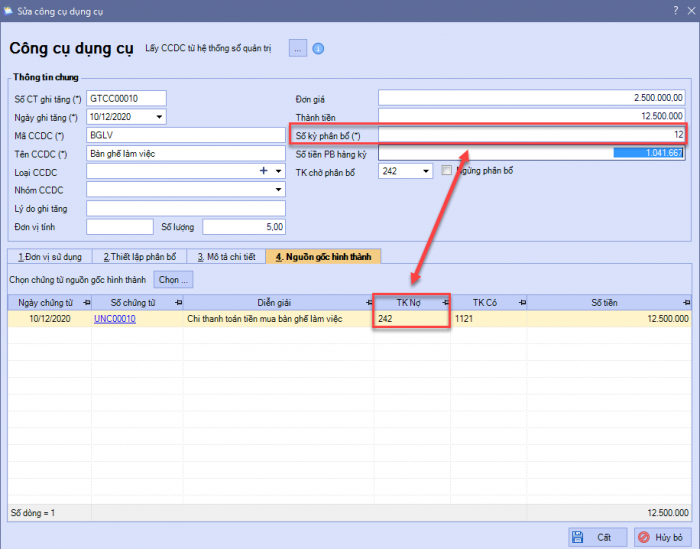The image size is (700, 549).
Task: Go to the Mô tả chi tiết tab
Action: coord(228,257)
